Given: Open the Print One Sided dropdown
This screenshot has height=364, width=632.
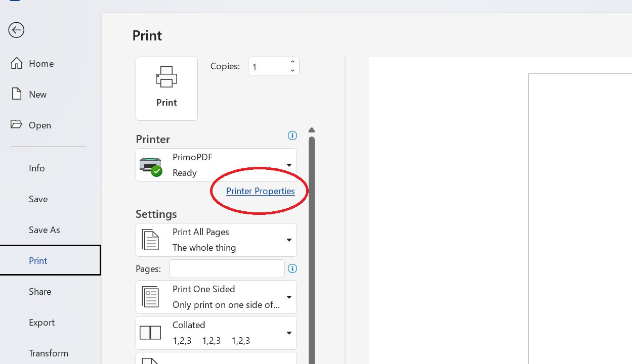Looking at the screenshot, I should coord(216,297).
